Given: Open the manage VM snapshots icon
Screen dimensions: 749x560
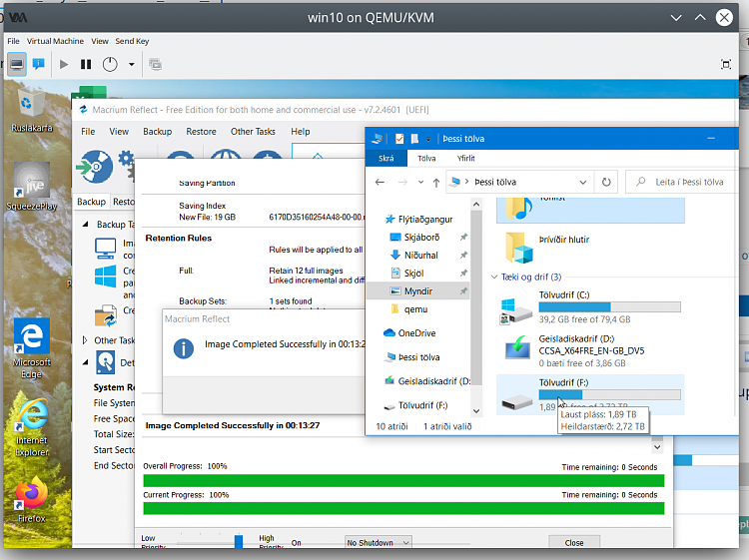Looking at the screenshot, I should tap(155, 64).
